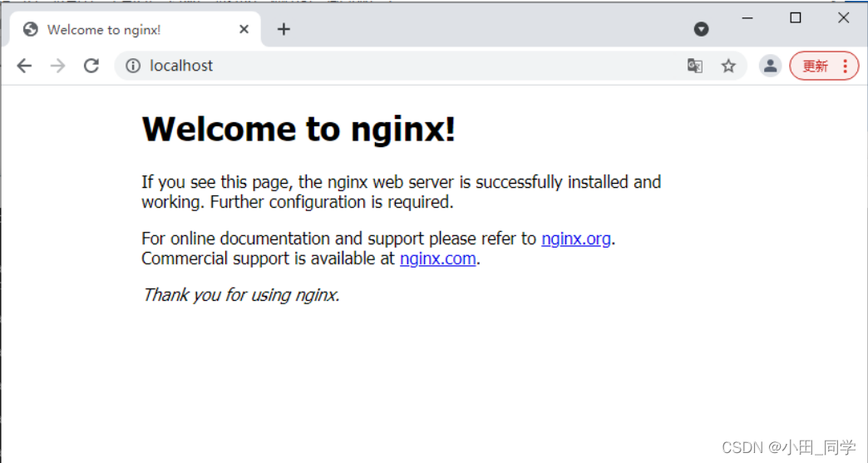Minimize the browser window
868x463 pixels.
pos(747,18)
